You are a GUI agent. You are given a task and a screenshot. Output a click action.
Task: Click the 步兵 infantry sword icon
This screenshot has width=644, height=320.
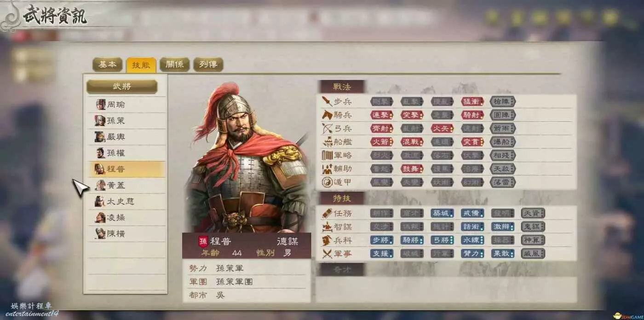(x=327, y=101)
